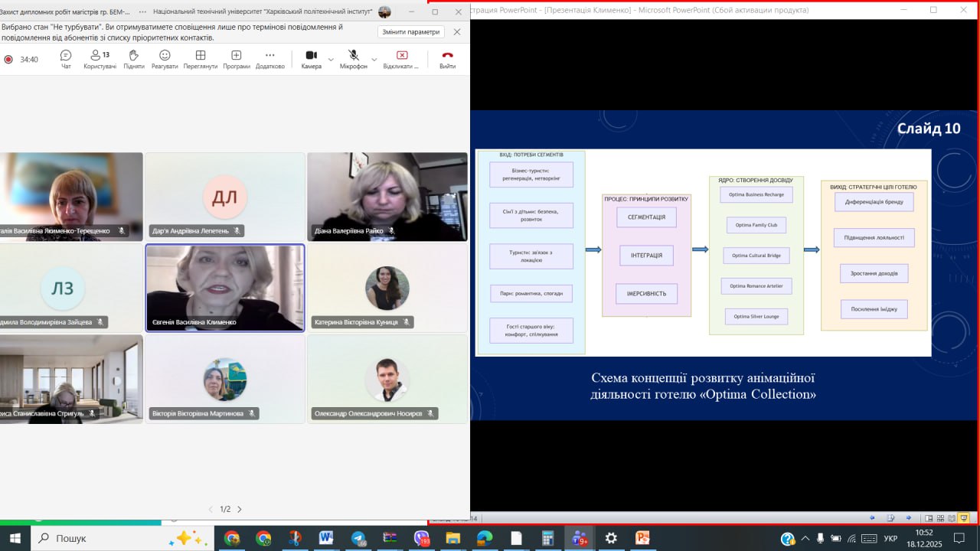The height and width of the screenshot is (551, 980).
Task: Switch to Microsoft Teams on the taskbar
Action: pos(579,538)
